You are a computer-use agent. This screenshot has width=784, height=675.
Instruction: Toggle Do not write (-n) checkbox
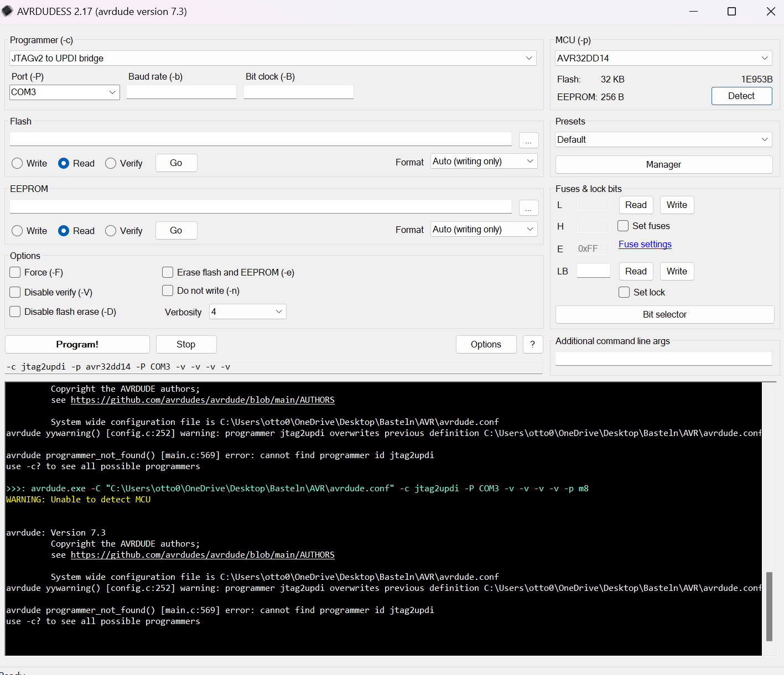(x=168, y=290)
